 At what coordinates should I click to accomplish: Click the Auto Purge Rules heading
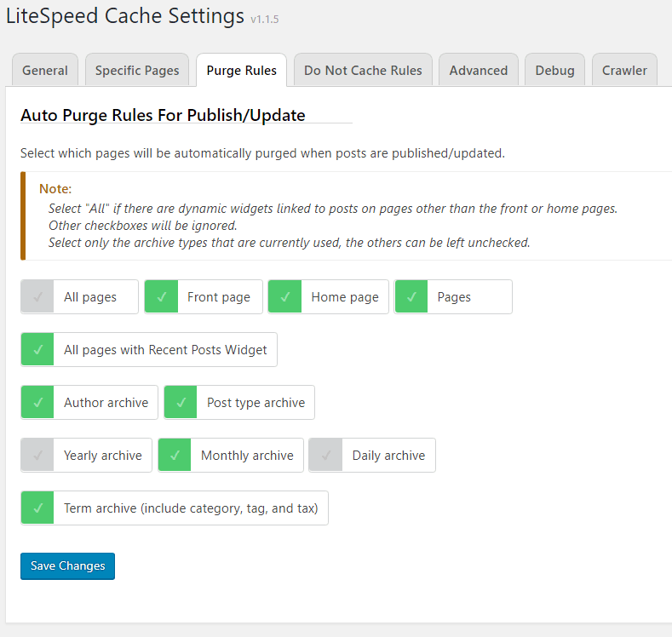pyautogui.click(x=163, y=115)
